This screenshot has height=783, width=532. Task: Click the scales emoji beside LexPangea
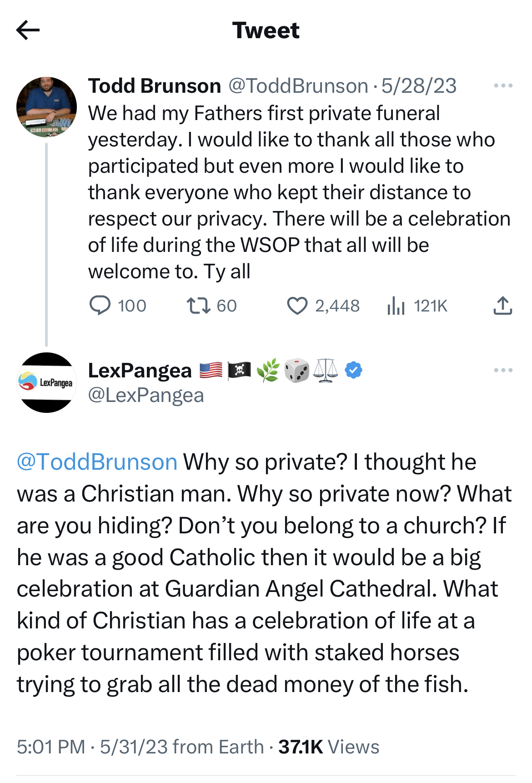(326, 370)
